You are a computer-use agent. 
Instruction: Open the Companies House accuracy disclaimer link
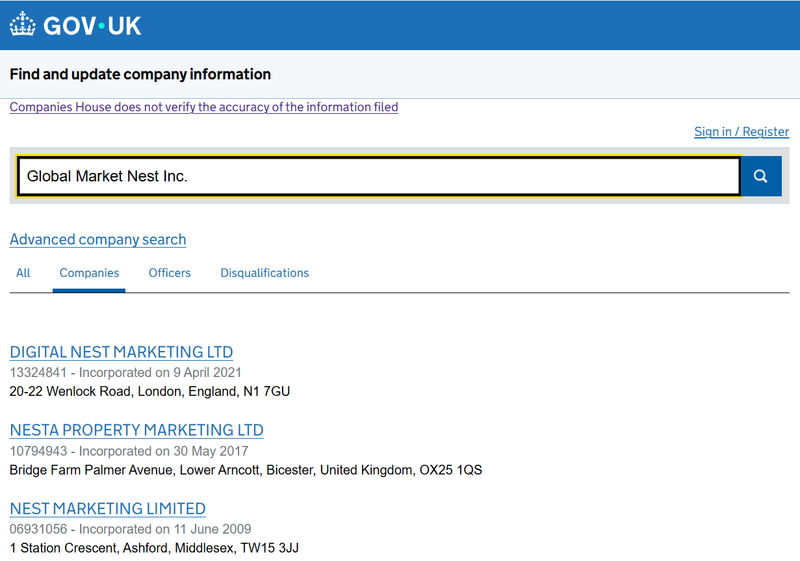click(x=204, y=107)
